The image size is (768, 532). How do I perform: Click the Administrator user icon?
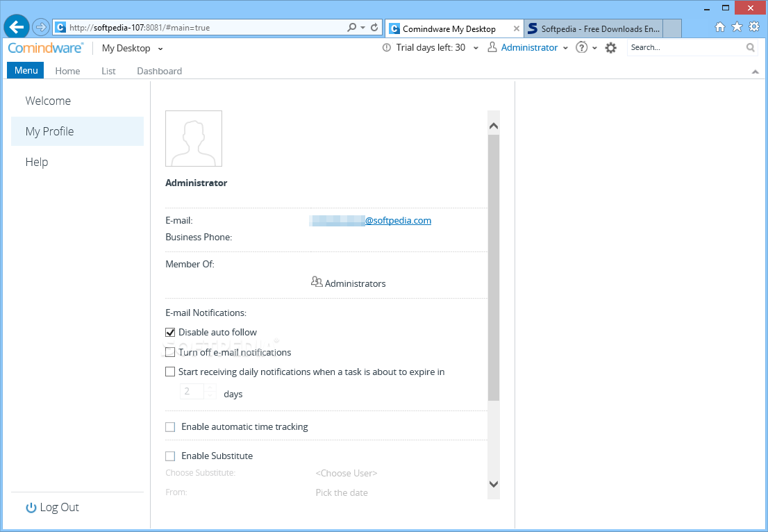click(492, 47)
